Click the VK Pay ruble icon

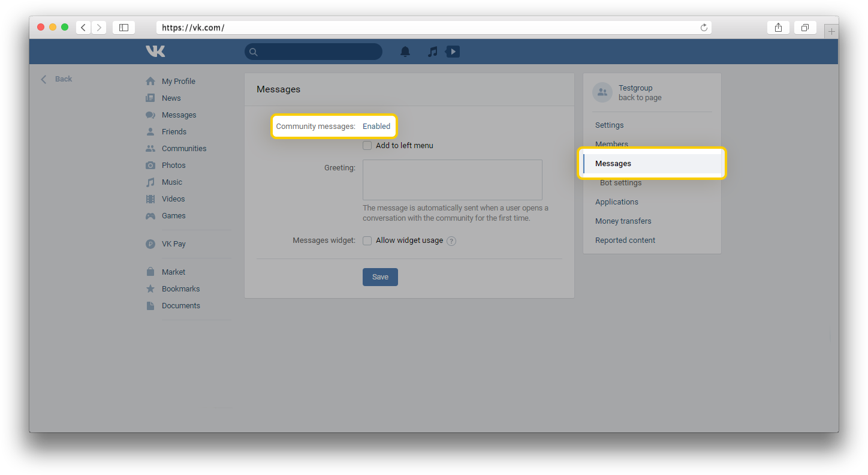point(150,244)
